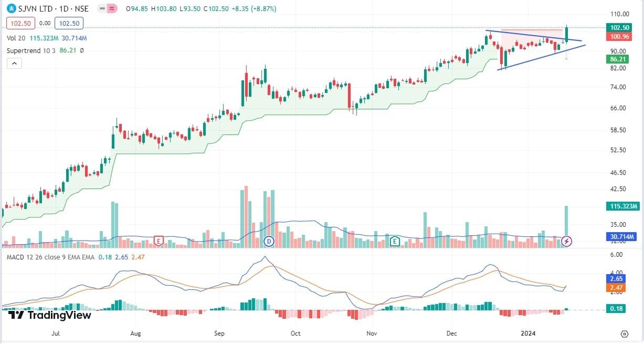Collapse the indicator legend with chevron
Viewport: 644px width, 344px height.
pos(14,64)
